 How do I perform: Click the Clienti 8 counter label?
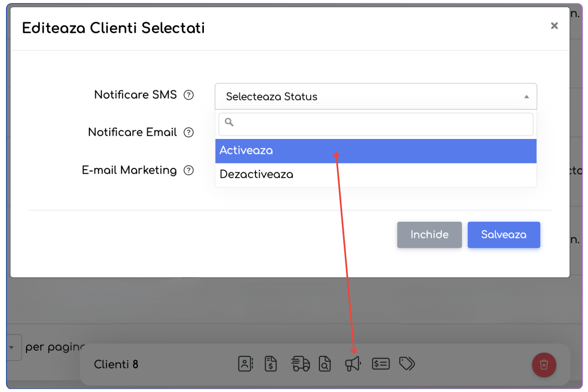click(116, 365)
